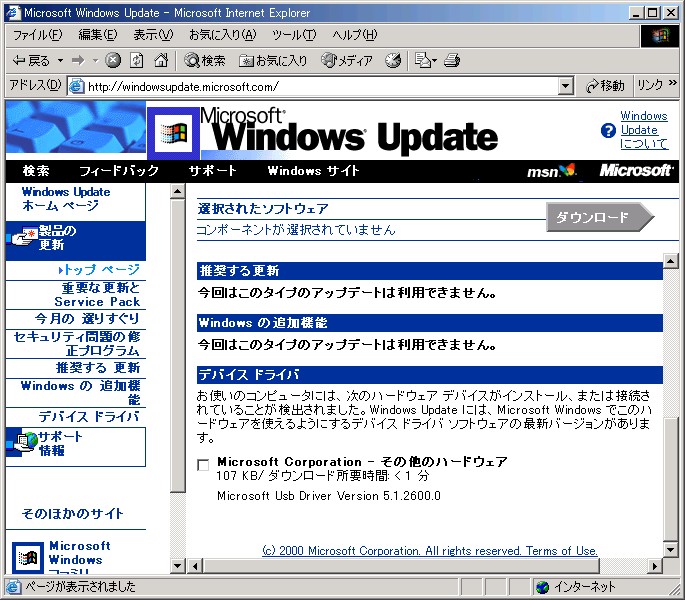The width and height of the screenshot is (685, 600).
Task: Click the page icon in address bar
Action: [76, 86]
